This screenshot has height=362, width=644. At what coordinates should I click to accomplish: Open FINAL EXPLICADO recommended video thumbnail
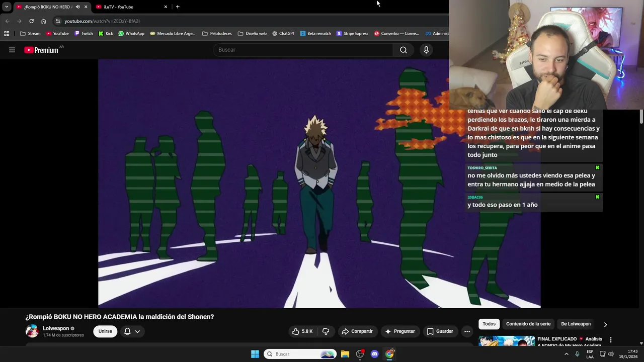[507, 341]
